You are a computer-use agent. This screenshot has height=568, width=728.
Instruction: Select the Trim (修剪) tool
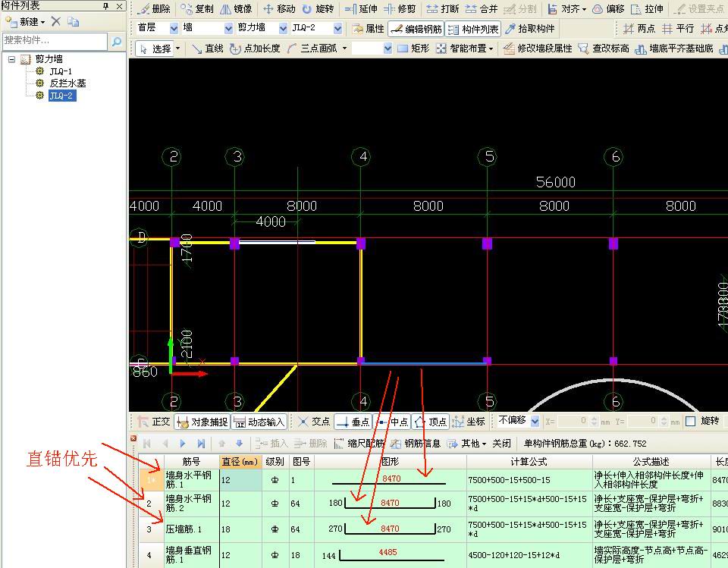(x=400, y=9)
